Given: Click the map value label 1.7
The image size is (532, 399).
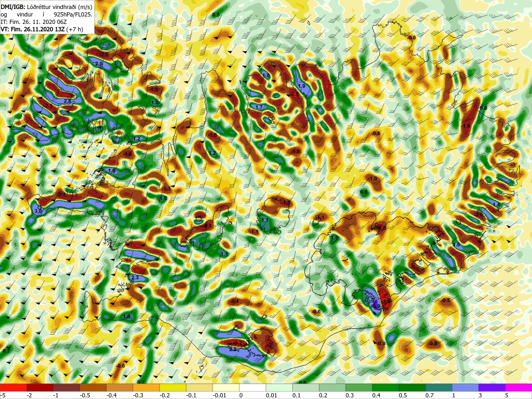Looking at the screenshot, I should (x=259, y=107).
